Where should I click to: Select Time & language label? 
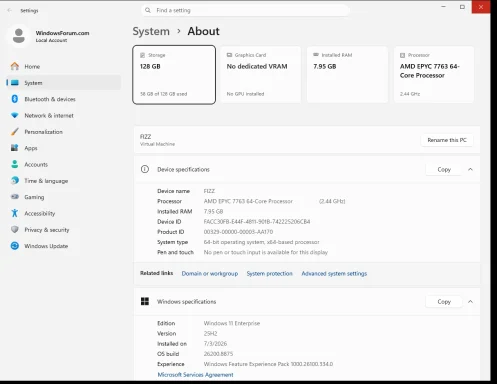tap(46, 181)
